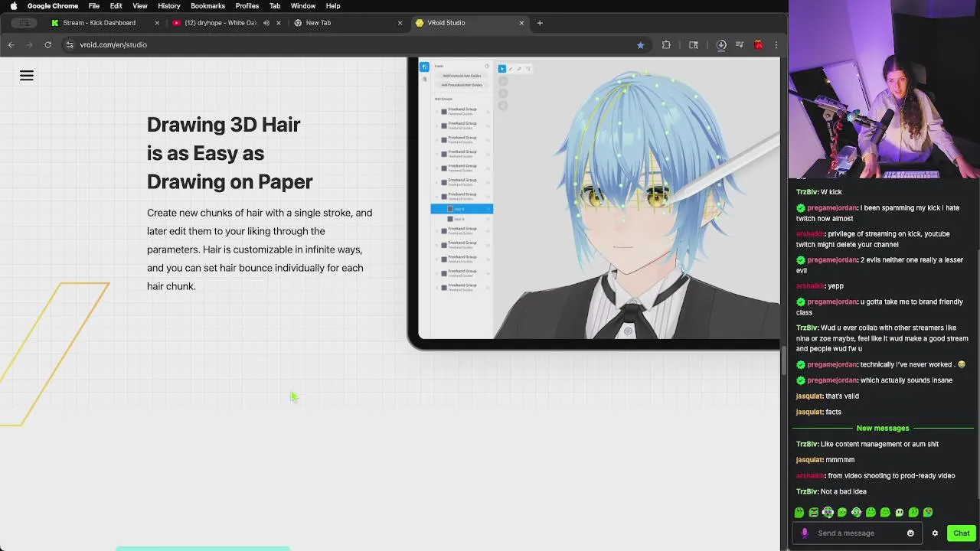Open the Chrome extensions puzzle icon
This screenshot has width=980, height=551.
point(666,45)
